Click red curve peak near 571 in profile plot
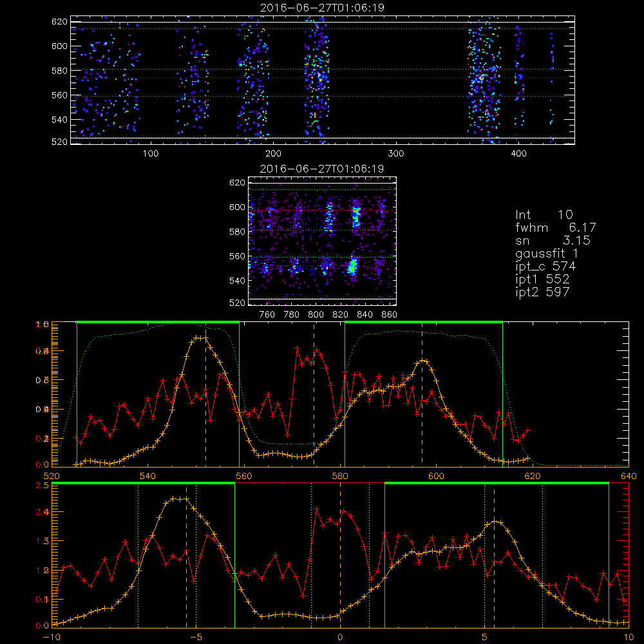The height and width of the screenshot is (644, 644). point(298,348)
